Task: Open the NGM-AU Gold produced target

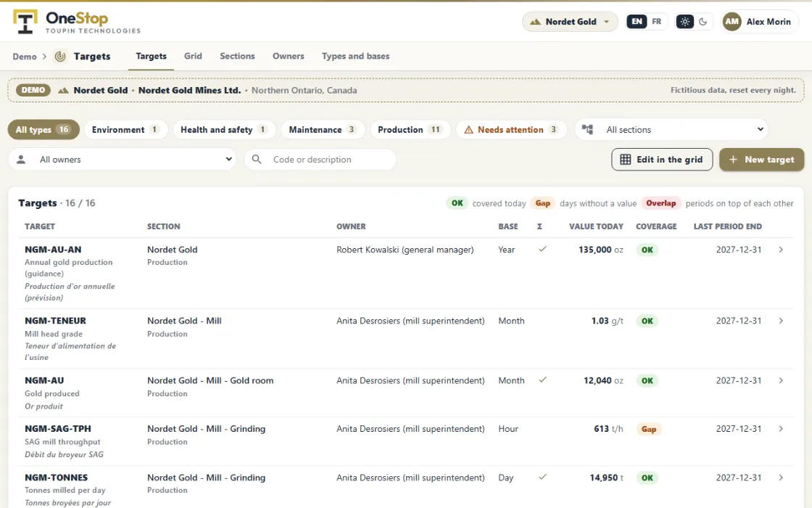Action: point(44,380)
